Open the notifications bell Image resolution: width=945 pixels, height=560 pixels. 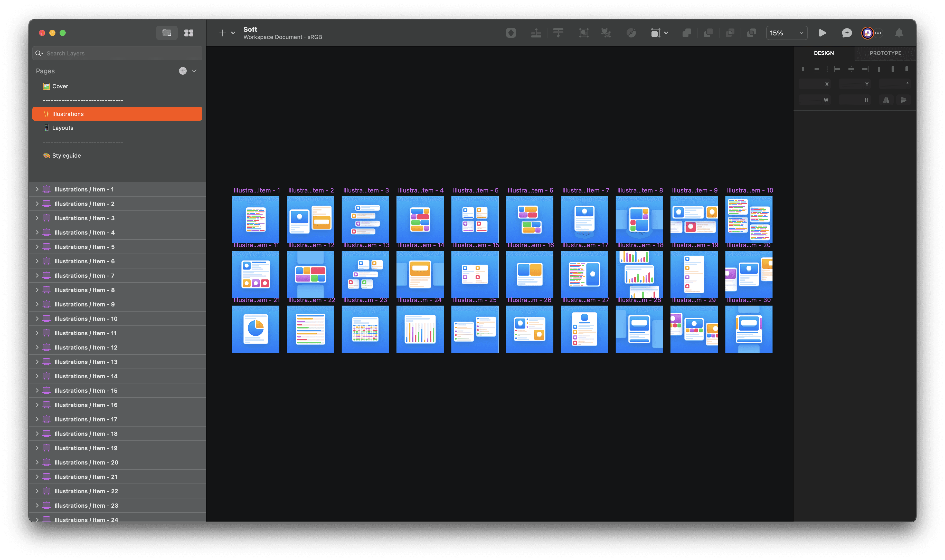pyautogui.click(x=899, y=33)
